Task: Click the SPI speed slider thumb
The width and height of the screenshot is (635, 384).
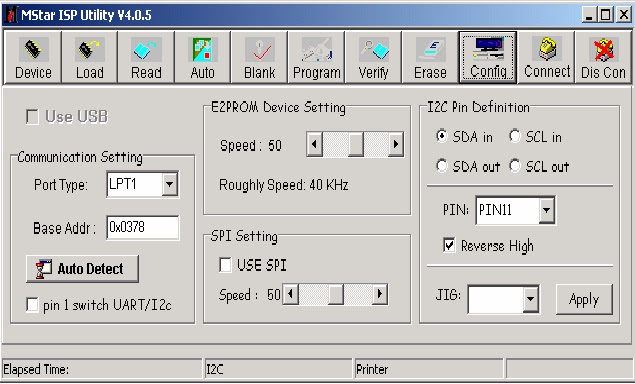Action: pos(336,294)
